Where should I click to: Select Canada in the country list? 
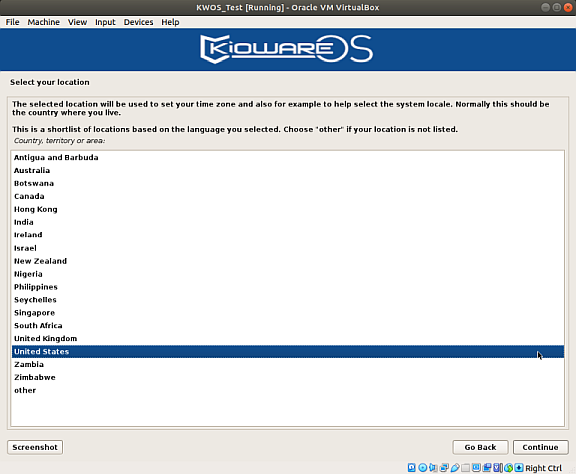click(x=288, y=196)
